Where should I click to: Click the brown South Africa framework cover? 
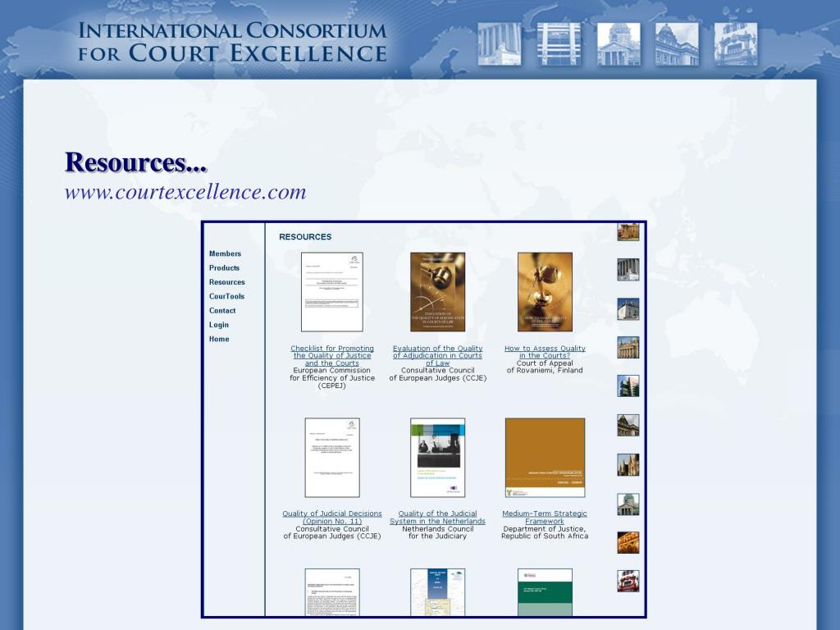click(545, 458)
